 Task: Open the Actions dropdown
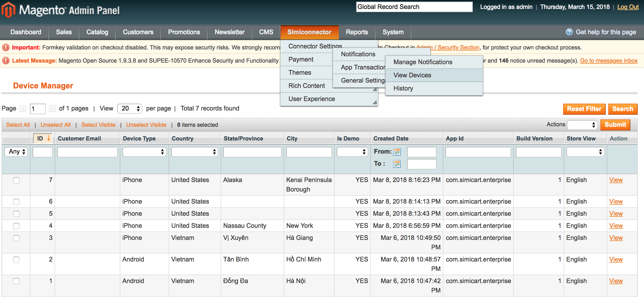pyautogui.click(x=582, y=125)
